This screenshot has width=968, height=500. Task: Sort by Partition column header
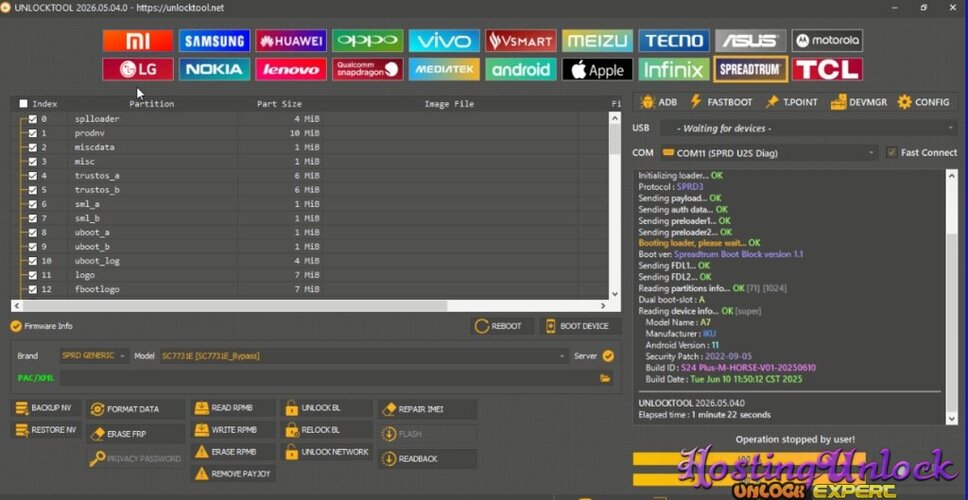tap(151, 104)
